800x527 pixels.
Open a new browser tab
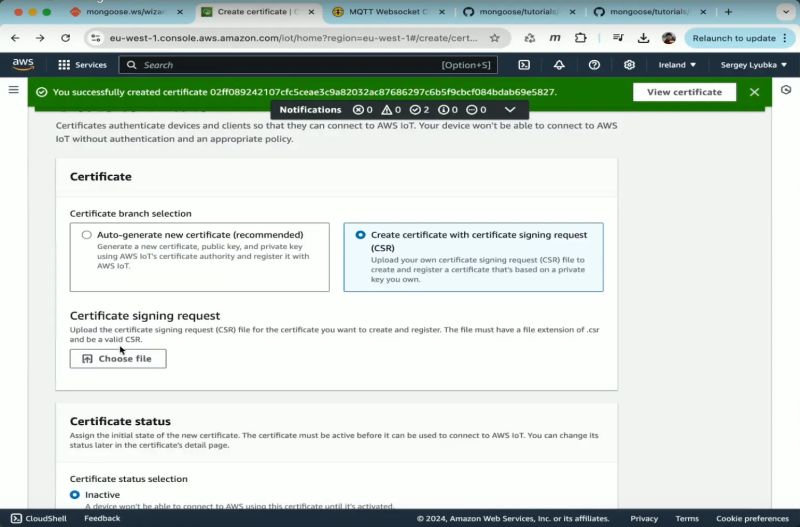[x=728, y=12]
